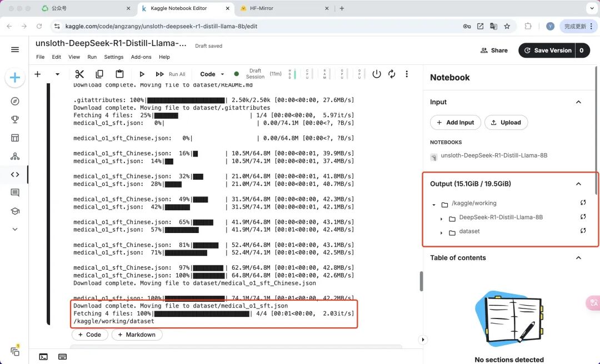The height and width of the screenshot is (364, 600).
Task: Open the toolbar three-dot more options
Action: coord(407,74)
